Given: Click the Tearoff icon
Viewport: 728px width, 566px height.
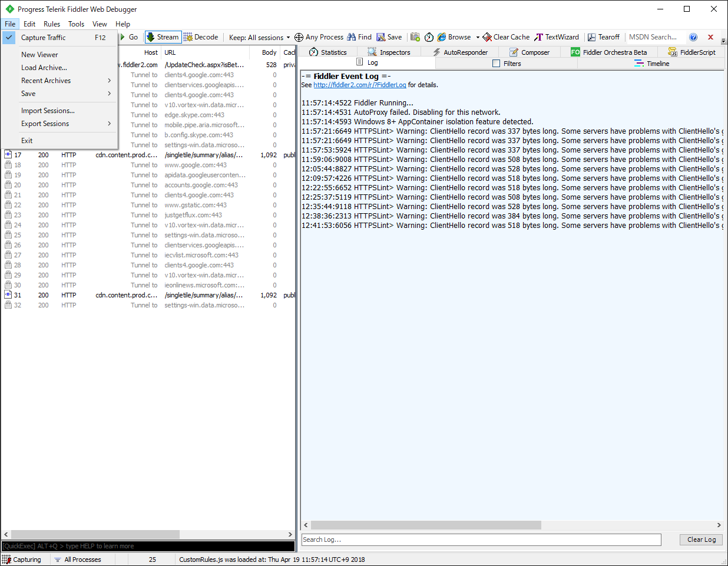Looking at the screenshot, I should click(x=604, y=37).
